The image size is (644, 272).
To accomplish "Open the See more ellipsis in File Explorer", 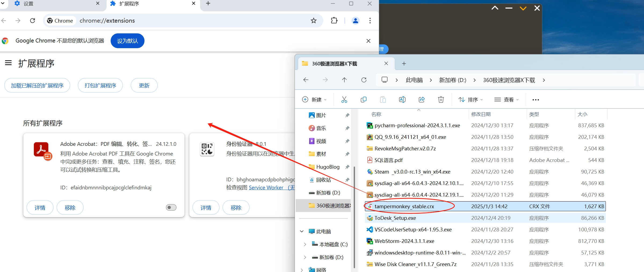I will click(x=536, y=100).
